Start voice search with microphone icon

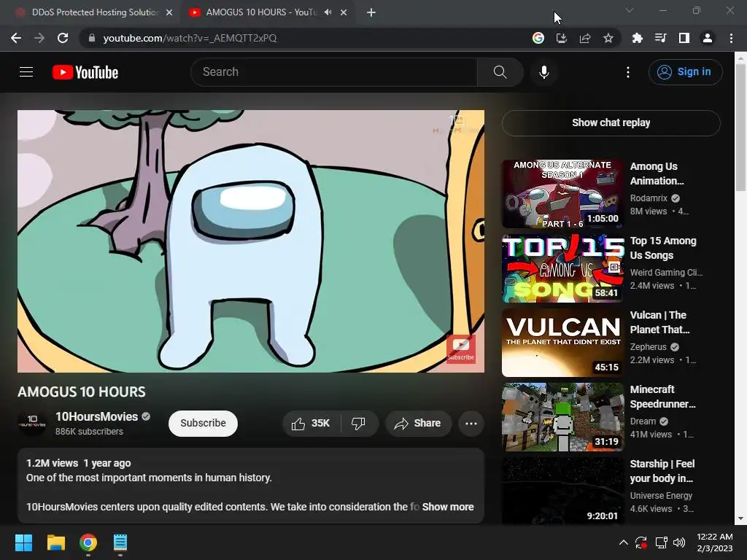coord(543,72)
